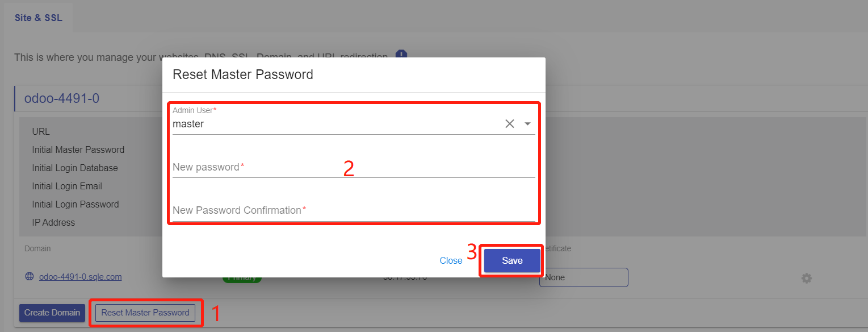Image resolution: width=868 pixels, height=332 pixels.
Task: Focus the New password field
Action: 353,167
